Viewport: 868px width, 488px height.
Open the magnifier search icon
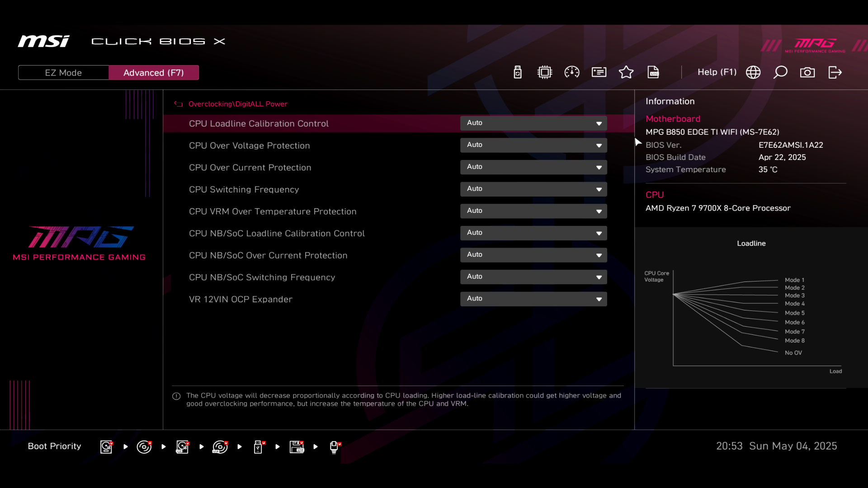pos(780,72)
